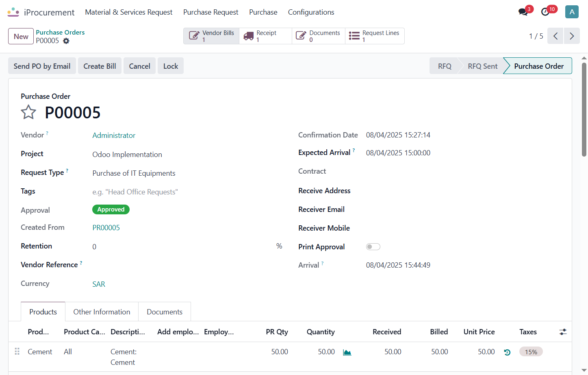This screenshot has height=375, width=588.
Task: Click the gear actions icon beside P00005
Action: click(x=66, y=41)
